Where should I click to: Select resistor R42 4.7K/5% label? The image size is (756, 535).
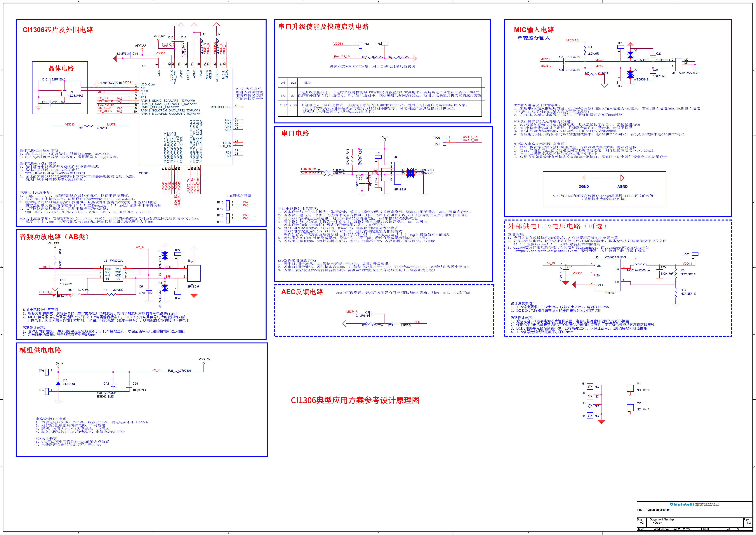pyautogui.click(x=93, y=128)
